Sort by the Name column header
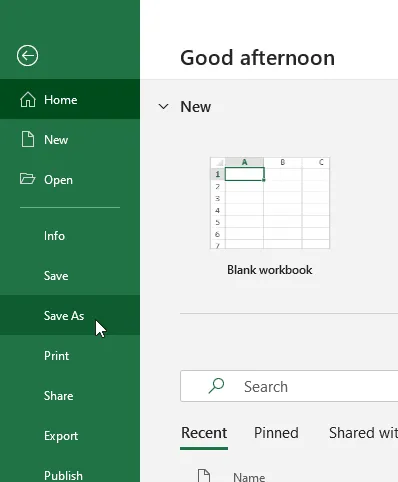 pos(249,477)
